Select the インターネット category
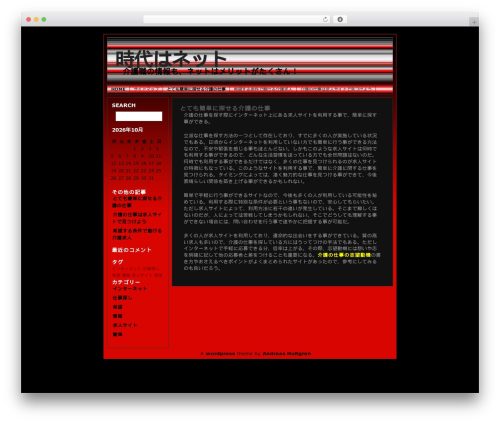500x423 pixels. pyautogui.click(x=130, y=289)
